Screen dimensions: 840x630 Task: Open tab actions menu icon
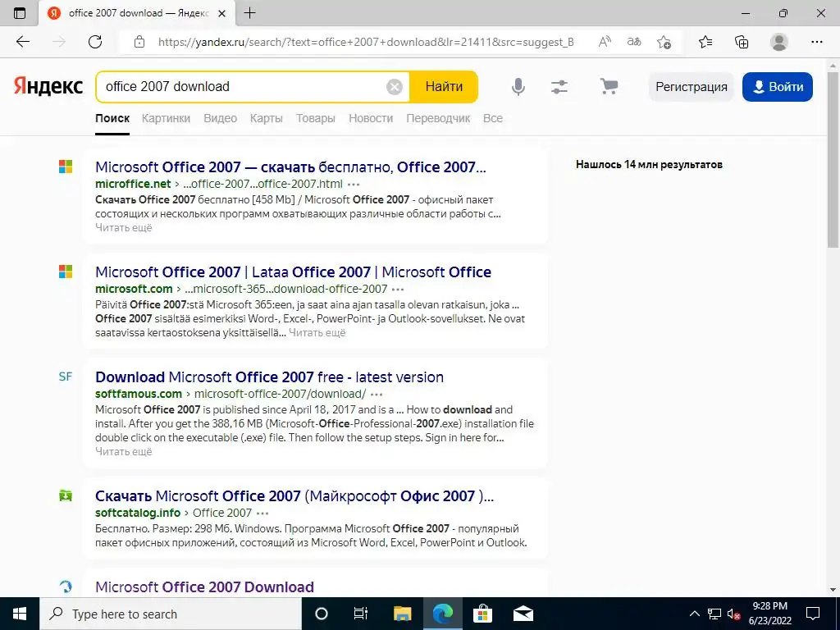click(20, 13)
